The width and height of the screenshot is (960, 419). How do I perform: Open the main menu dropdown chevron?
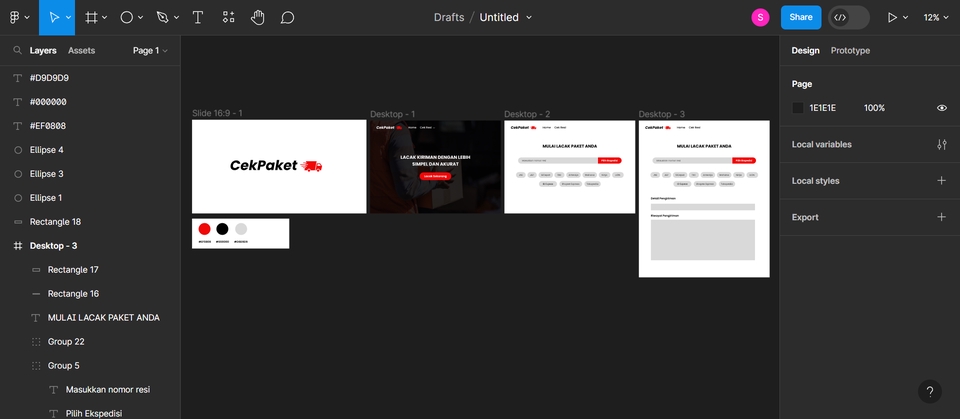(27, 17)
